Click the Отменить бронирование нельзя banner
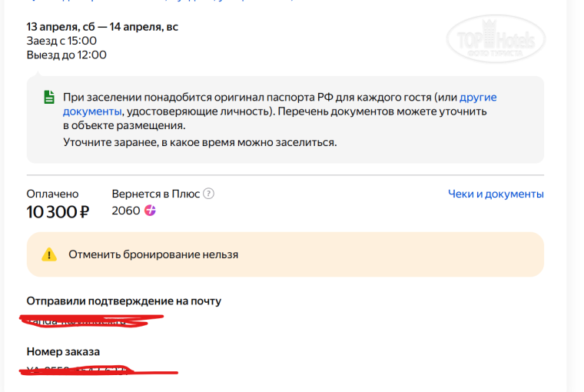The image size is (584, 392). tap(285, 254)
